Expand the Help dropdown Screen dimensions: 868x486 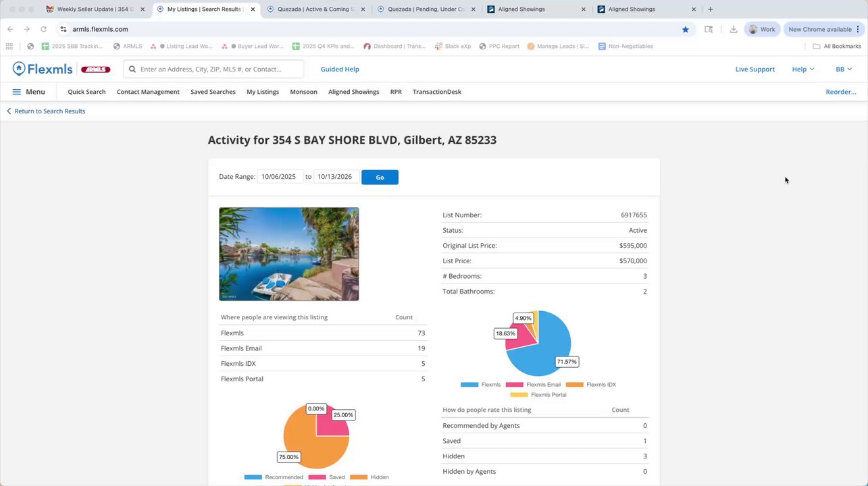pyautogui.click(x=802, y=69)
